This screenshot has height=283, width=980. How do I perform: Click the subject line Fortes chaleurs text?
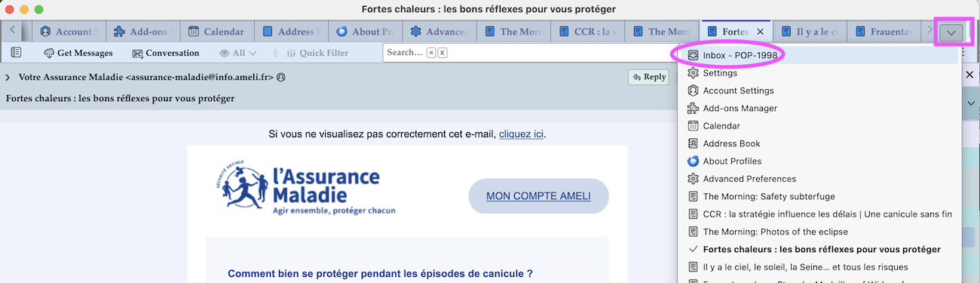pyautogui.click(x=120, y=98)
